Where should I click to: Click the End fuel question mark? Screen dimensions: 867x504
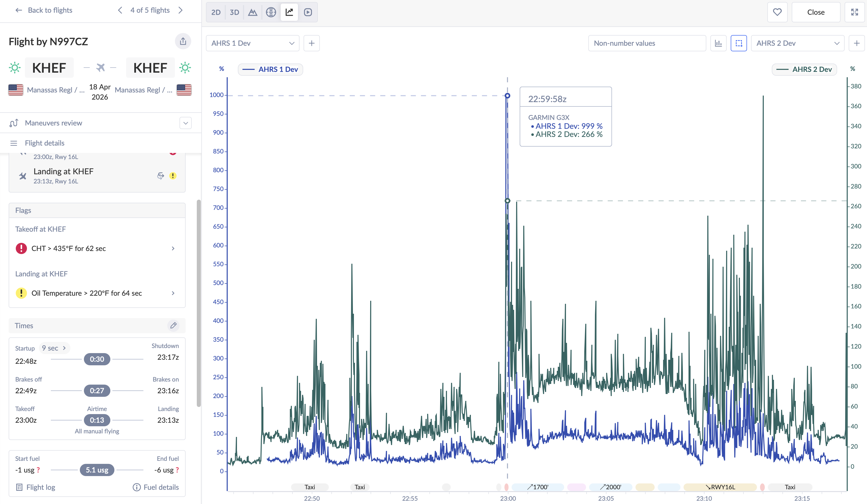click(x=177, y=470)
